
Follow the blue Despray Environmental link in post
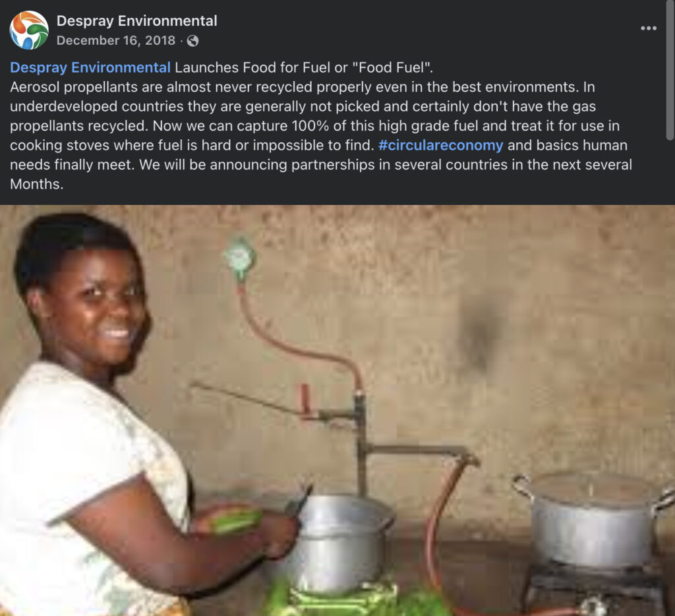tap(90, 67)
